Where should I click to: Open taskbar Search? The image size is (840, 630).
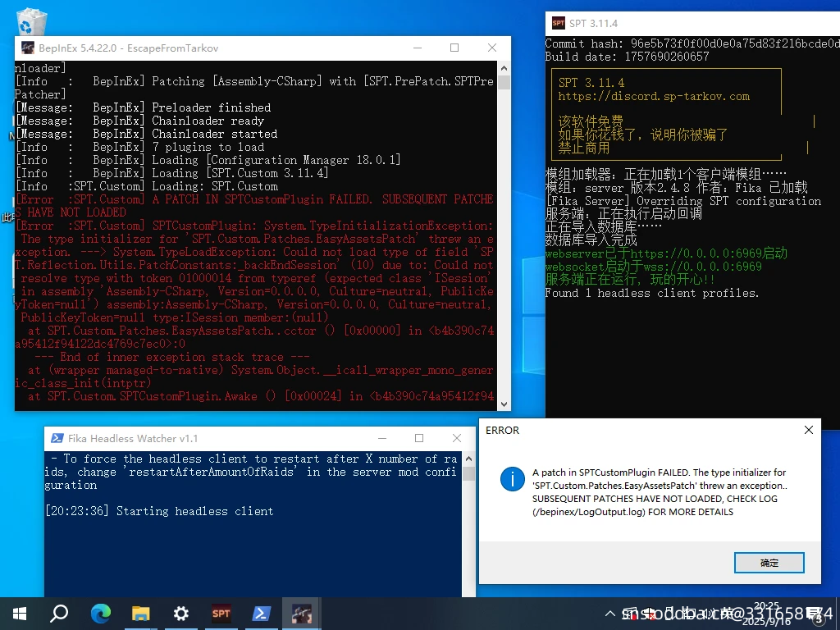[x=59, y=614]
